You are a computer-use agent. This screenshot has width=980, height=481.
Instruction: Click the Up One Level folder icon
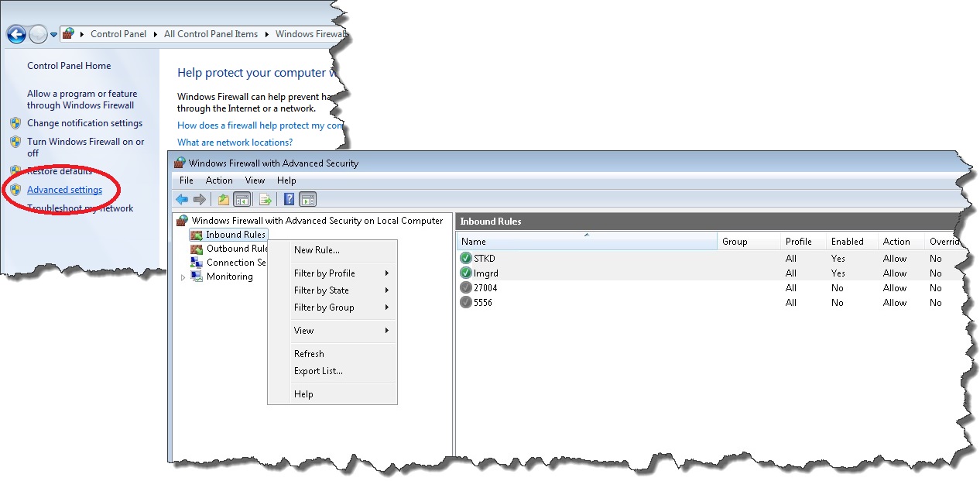224,199
